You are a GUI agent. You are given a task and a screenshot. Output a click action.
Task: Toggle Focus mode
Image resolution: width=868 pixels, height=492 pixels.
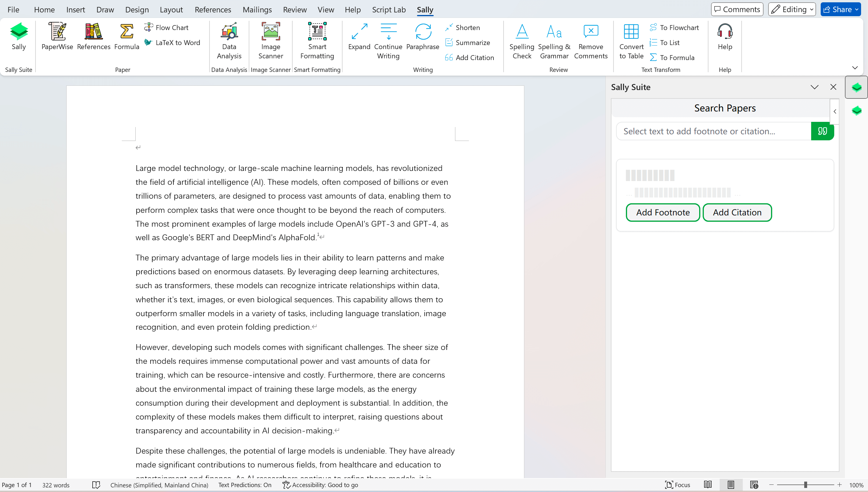tap(677, 485)
